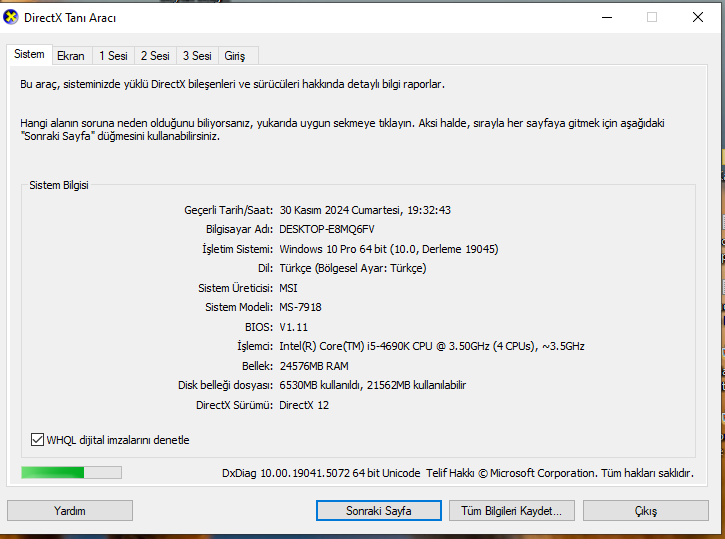Image resolution: width=725 pixels, height=539 pixels.
Task: Open the 2 Sesi tab
Action: [155, 56]
